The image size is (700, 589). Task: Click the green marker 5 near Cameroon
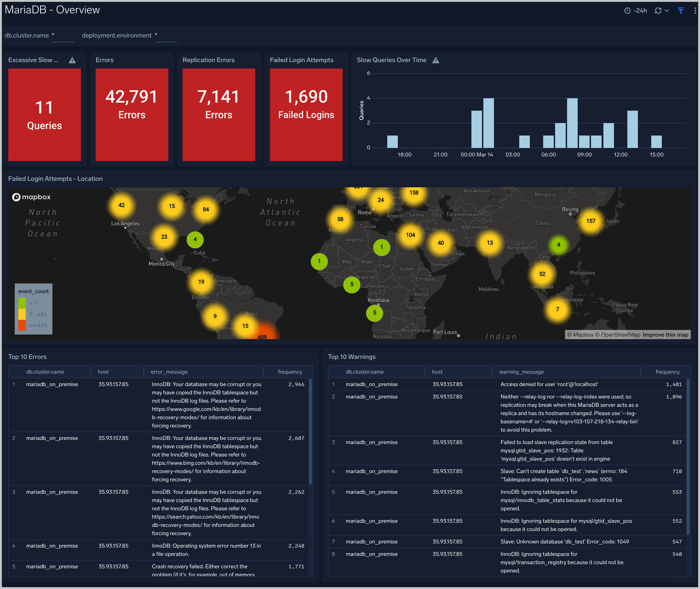(352, 284)
